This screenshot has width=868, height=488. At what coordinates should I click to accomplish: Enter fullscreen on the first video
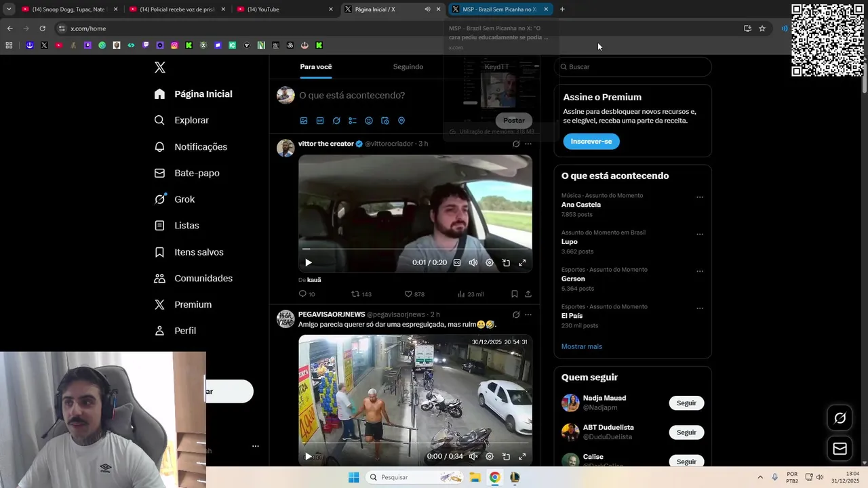click(522, 262)
